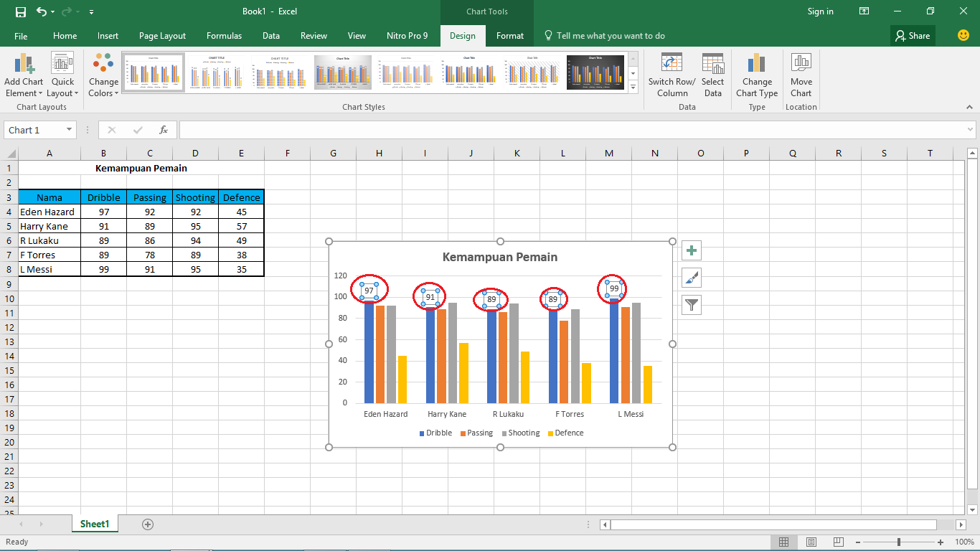Switch to the Format ribbon tab

coord(509,35)
